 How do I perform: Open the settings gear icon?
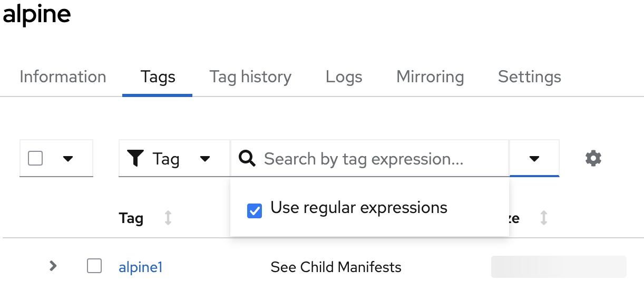593,158
